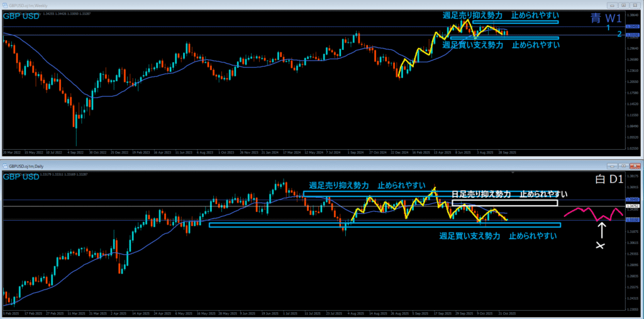644x319 pixels.
Task: Minimize the GBPUSD Weekly chart window
Action: coord(613,5)
